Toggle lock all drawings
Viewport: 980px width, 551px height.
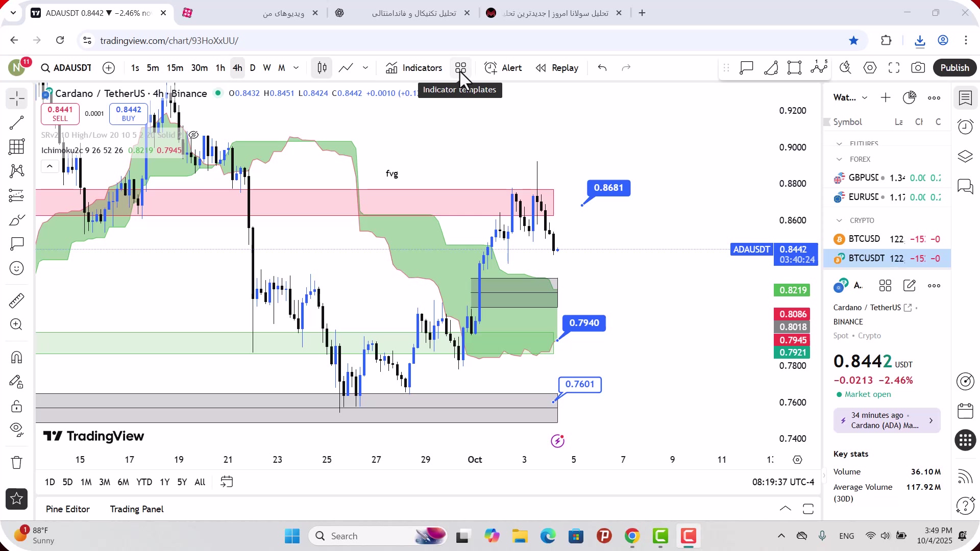[17, 407]
